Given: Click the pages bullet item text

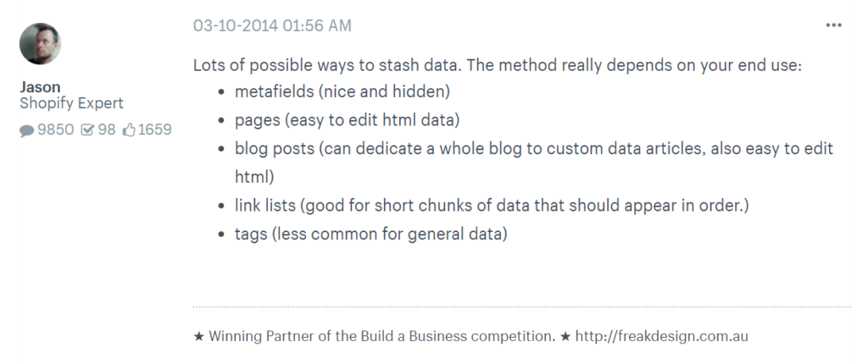Looking at the screenshot, I should click(x=347, y=120).
